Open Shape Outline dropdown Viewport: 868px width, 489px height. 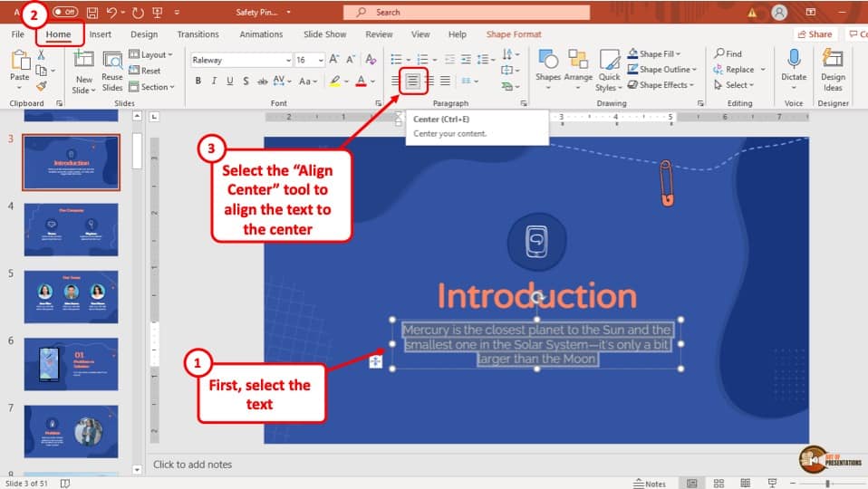(662, 69)
